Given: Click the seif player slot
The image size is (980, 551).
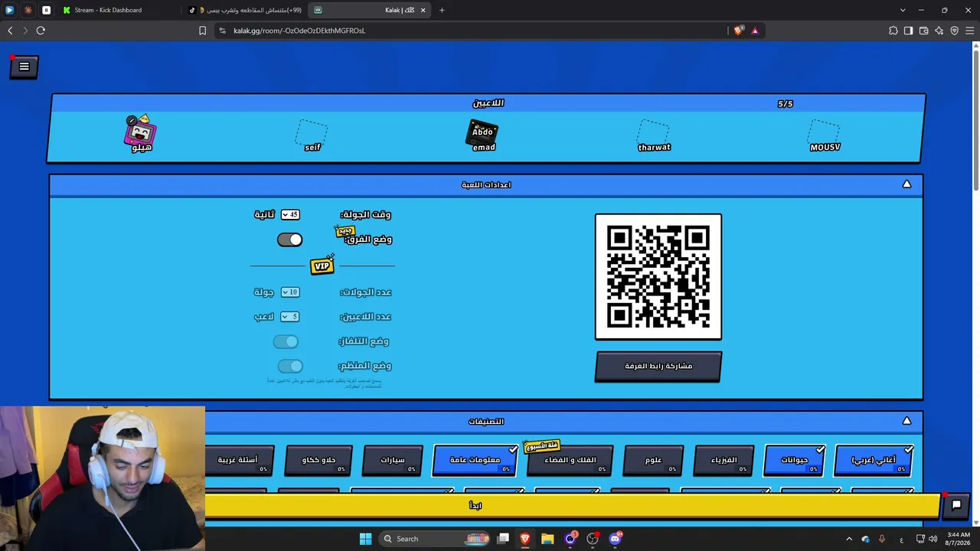Looking at the screenshot, I should tap(312, 135).
